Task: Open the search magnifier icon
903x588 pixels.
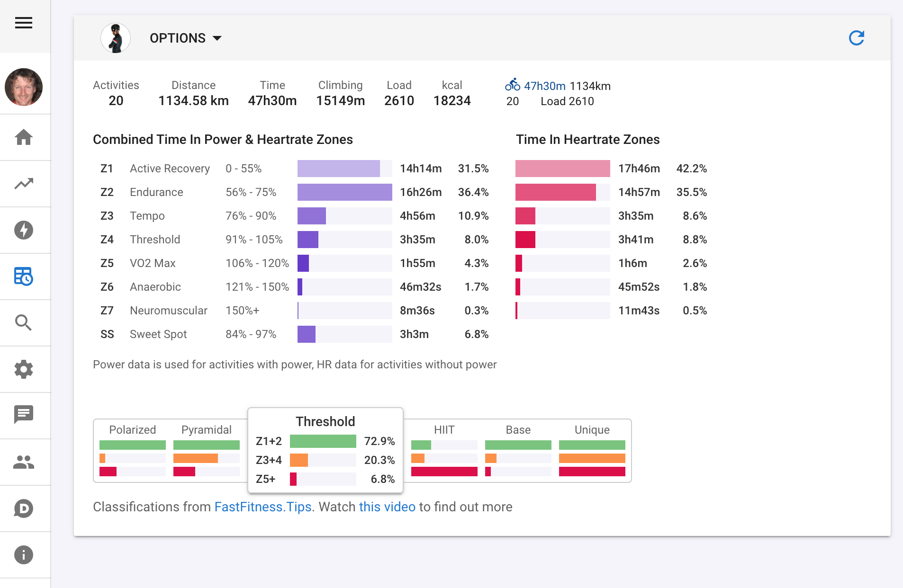Action: pos(24,323)
